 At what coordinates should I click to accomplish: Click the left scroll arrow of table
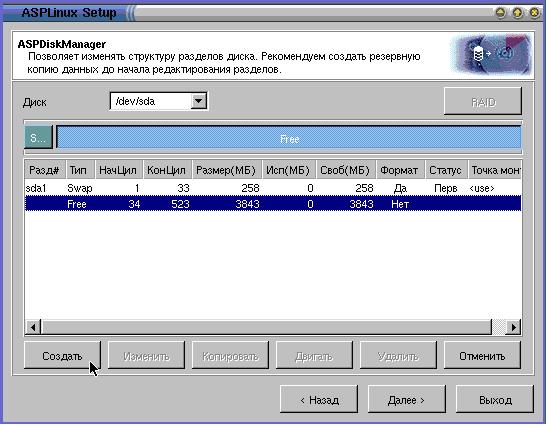(x=33, y=328)
